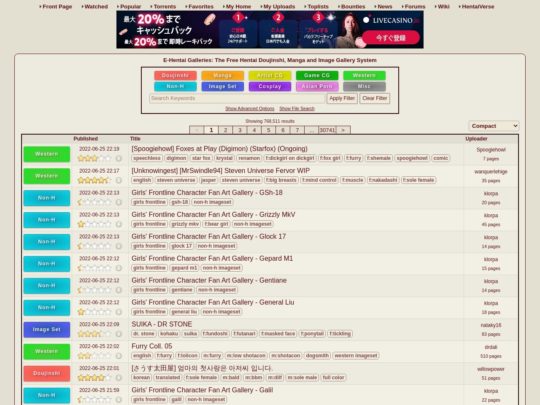Go to page 5 of results

pos(268,130)
